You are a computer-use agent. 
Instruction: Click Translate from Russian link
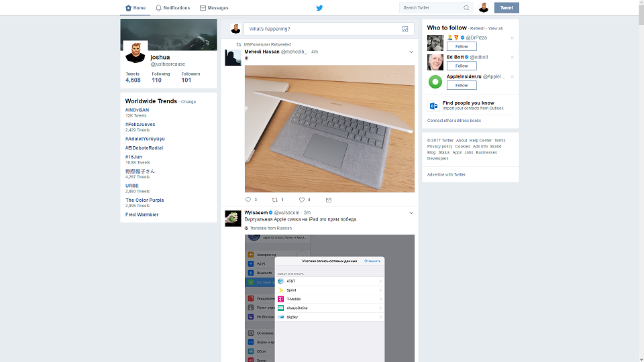tap(270, 228)
